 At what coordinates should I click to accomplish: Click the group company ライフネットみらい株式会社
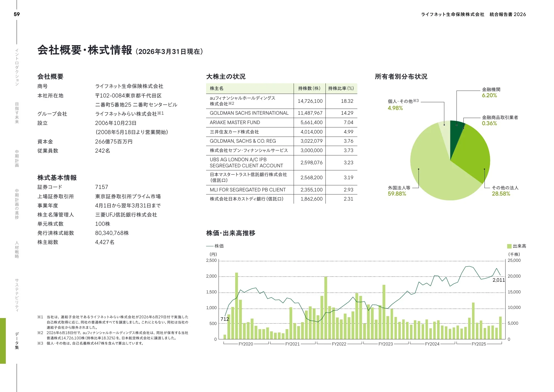point(126,114)
